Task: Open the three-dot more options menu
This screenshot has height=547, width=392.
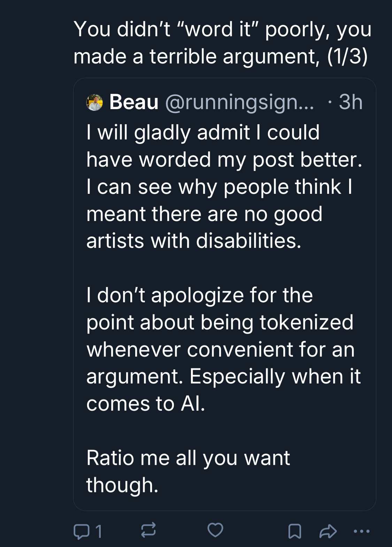Action: [362, 531]
